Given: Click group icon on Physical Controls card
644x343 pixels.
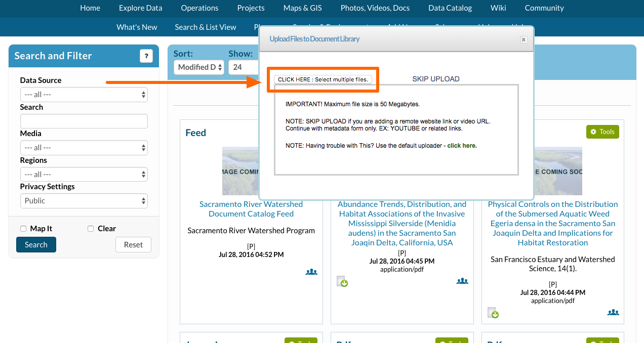Looking at the screenshot, I should (613, 312).
